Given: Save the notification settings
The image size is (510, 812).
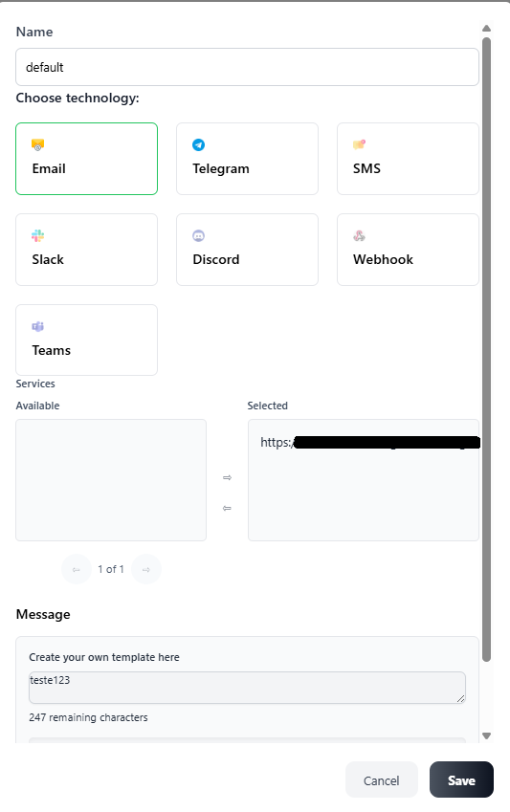Looking at the screenshot, I should [461, 779].
